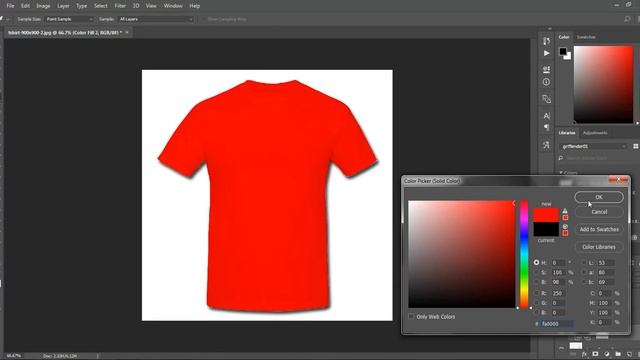Click the search icon in the options bar
Screen dimensions: 640x360
[627, 19]
